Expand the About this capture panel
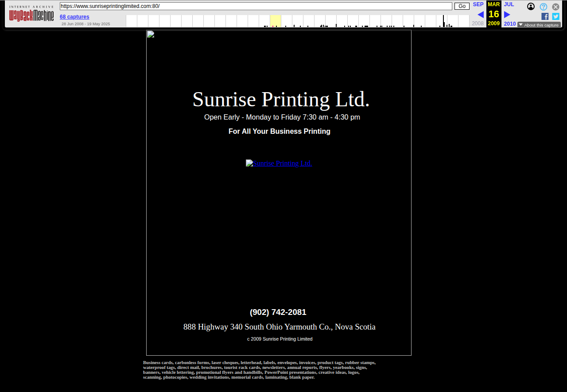The width and height of the screenshot is (567, 392). coord(539,25)
